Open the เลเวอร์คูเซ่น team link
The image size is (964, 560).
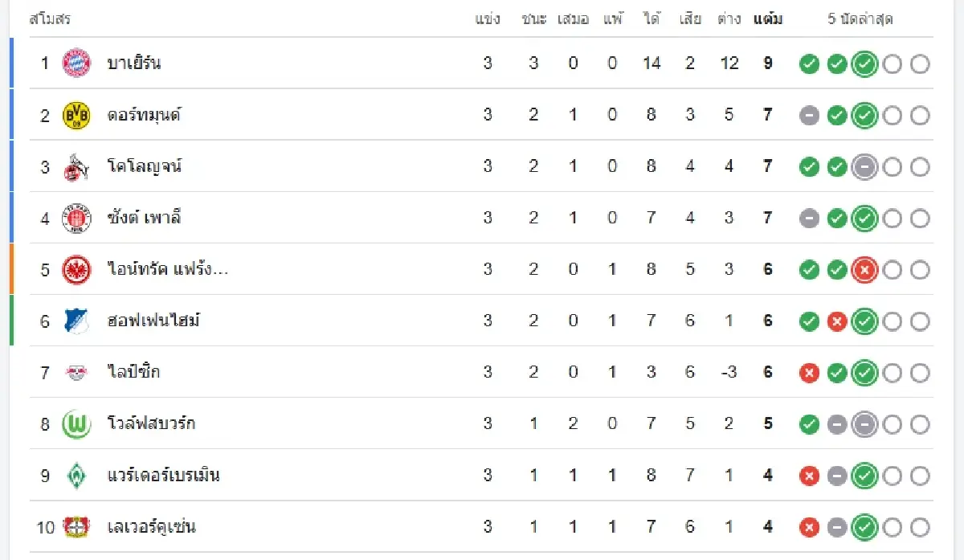coord(152,527)
